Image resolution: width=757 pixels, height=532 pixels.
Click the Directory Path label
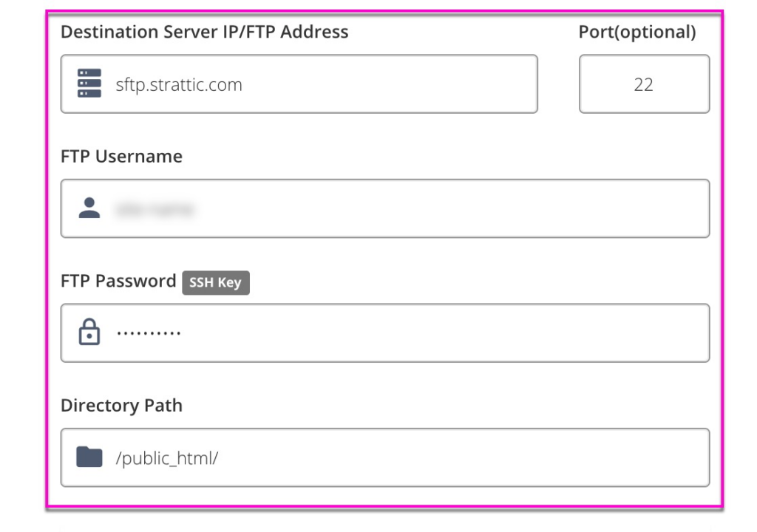pyautogui.click(x=122, y=406)
